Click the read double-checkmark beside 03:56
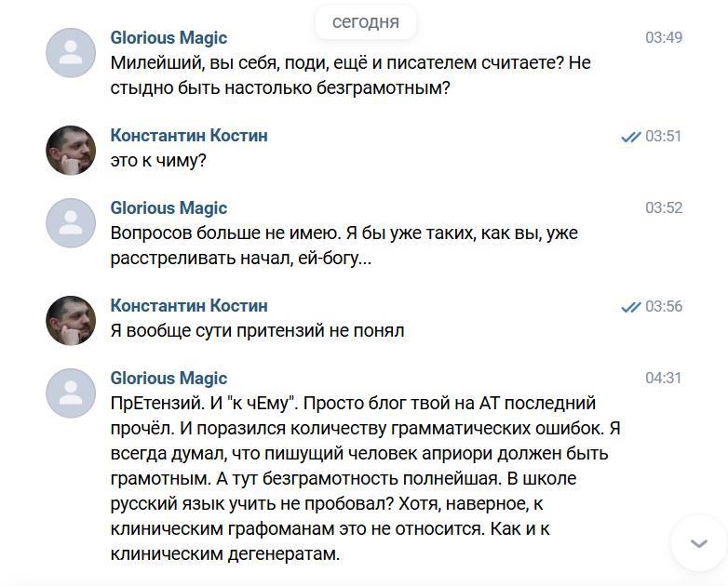 coord(630,307)
